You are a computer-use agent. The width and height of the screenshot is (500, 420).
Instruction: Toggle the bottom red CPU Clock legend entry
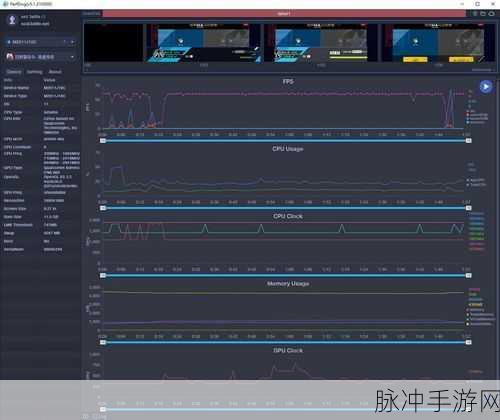(477, 249)
